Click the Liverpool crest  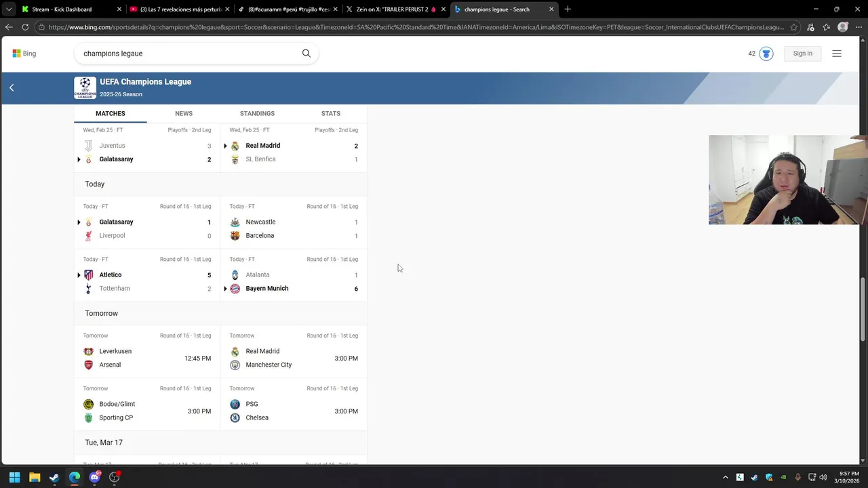click(x=88, y=236)
